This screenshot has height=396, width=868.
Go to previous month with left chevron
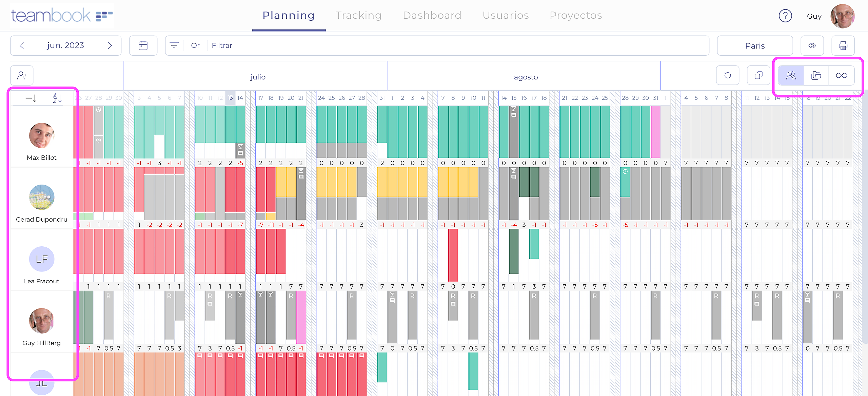click(22, 45)
